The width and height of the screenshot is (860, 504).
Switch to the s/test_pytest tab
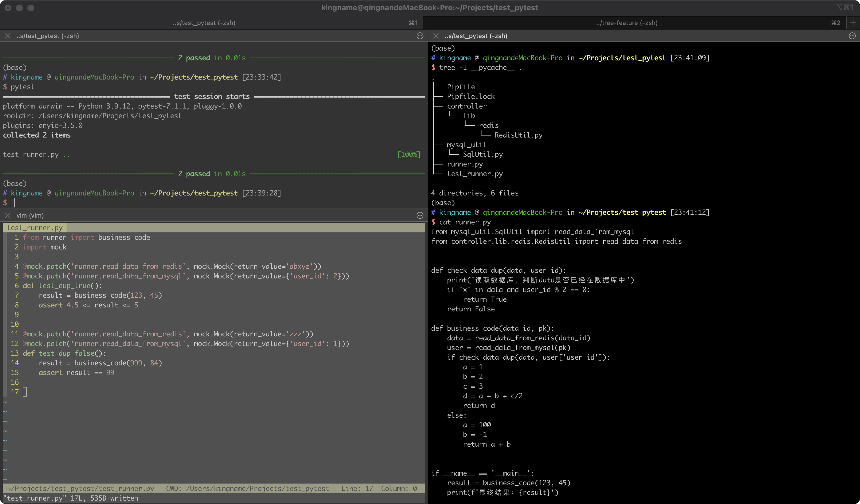pyautogui.click(x=204, y=23)
